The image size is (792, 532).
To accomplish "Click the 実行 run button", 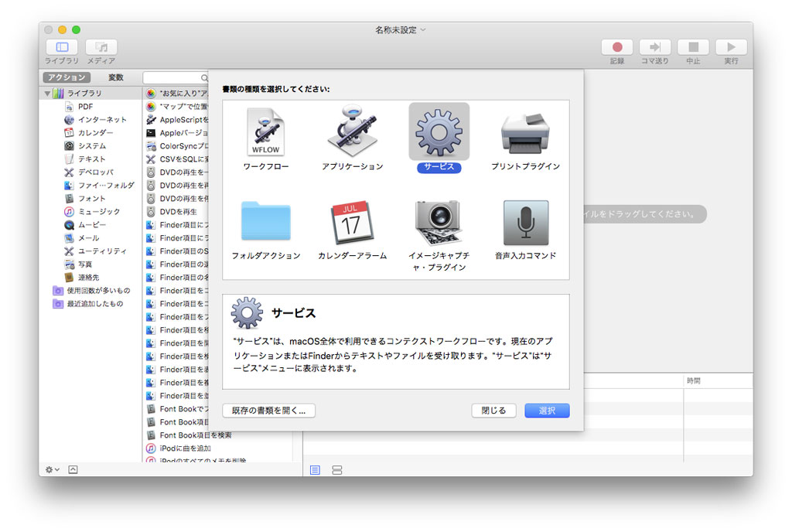I will (x=732, y=47).
